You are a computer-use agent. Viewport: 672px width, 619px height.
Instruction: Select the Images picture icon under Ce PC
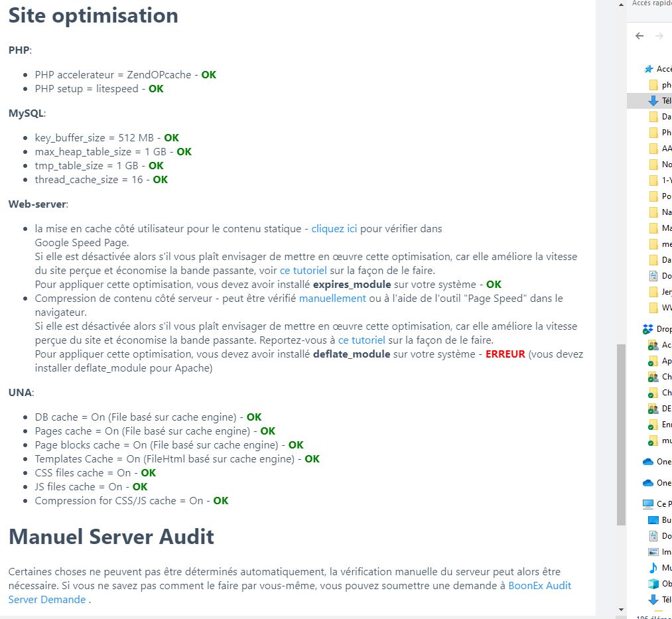coord(653,552)
